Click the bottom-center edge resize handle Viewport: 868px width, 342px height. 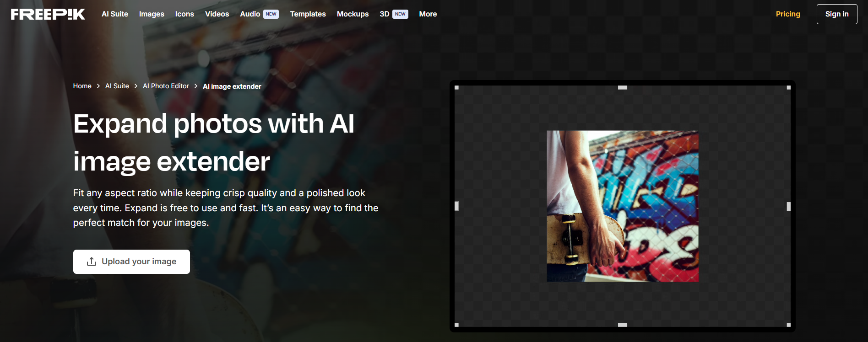[622, 325]
